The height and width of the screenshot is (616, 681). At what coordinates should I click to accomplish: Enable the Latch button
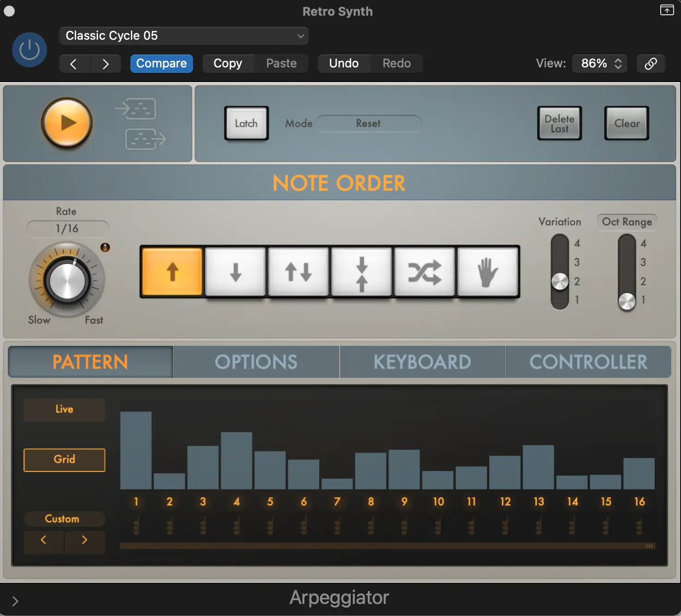pyautogui.click(x=246, y=123)
